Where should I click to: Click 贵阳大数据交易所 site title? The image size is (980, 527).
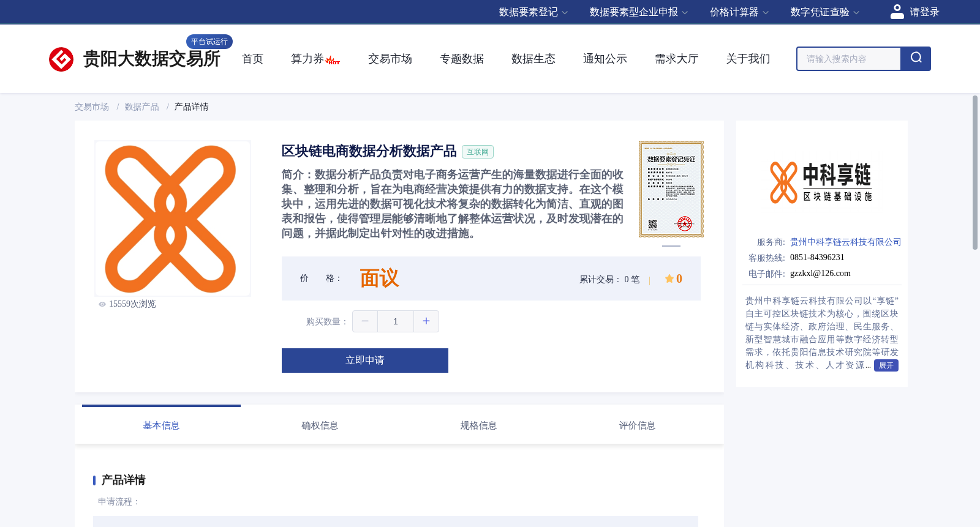click(152, 59)
